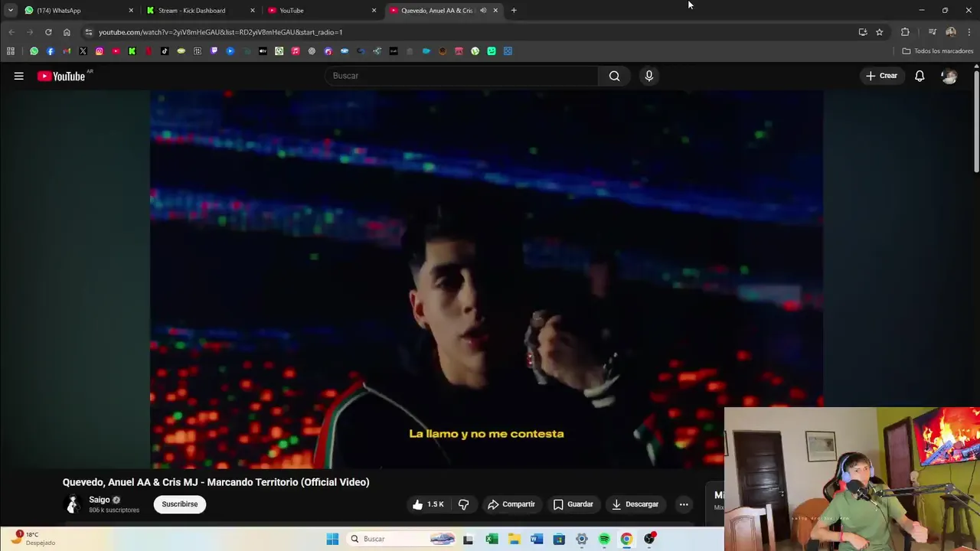Screen dimensions: 980x551
Task: Open YouTube notifications bell
Action: (920, 76)
